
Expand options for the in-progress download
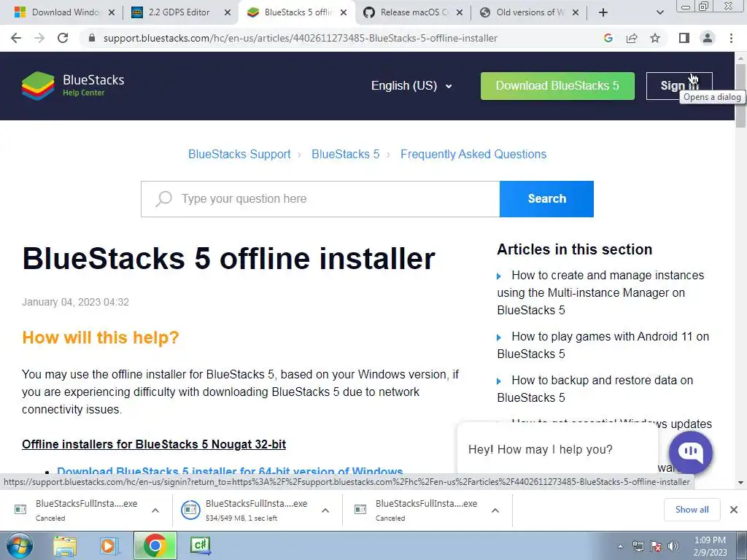coord(325,510)
